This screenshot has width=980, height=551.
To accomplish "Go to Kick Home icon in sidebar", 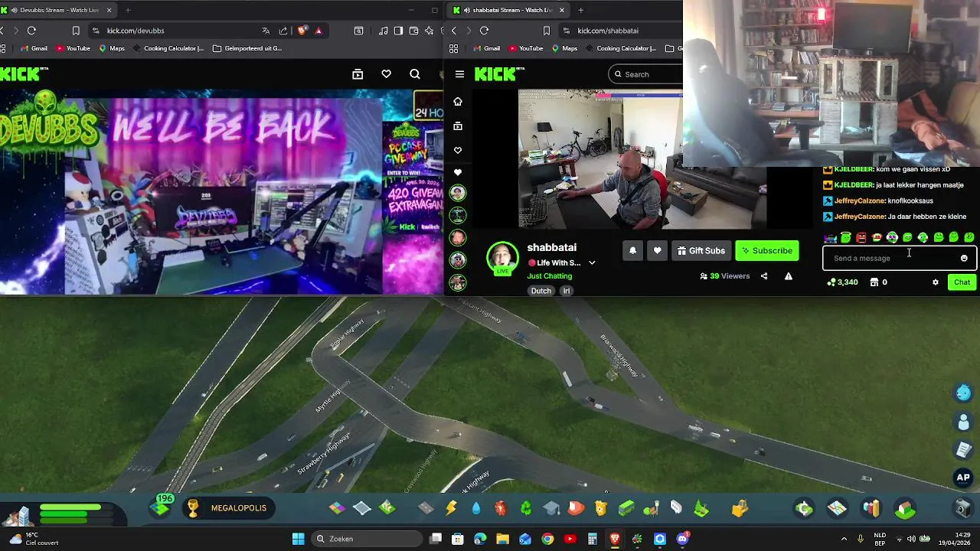I will [458, 101].
